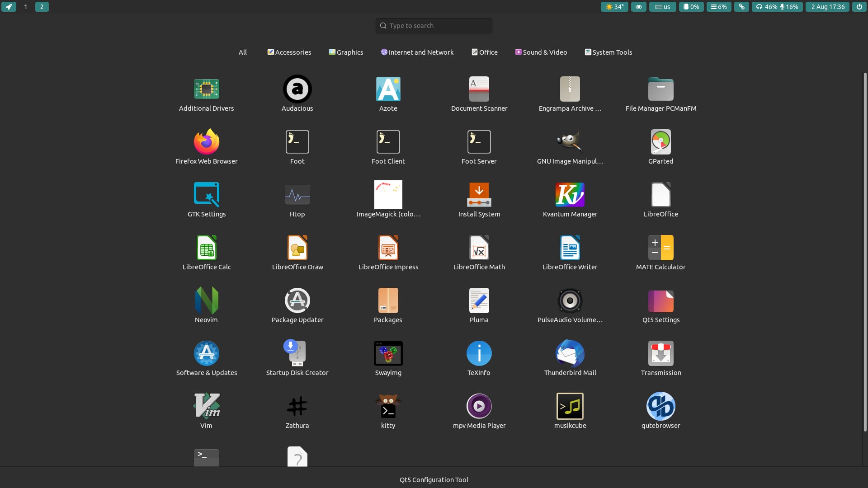The height and width of the screenshot is (488, 868).
Task: Open qutebrowser
Action: pos(661,411)
